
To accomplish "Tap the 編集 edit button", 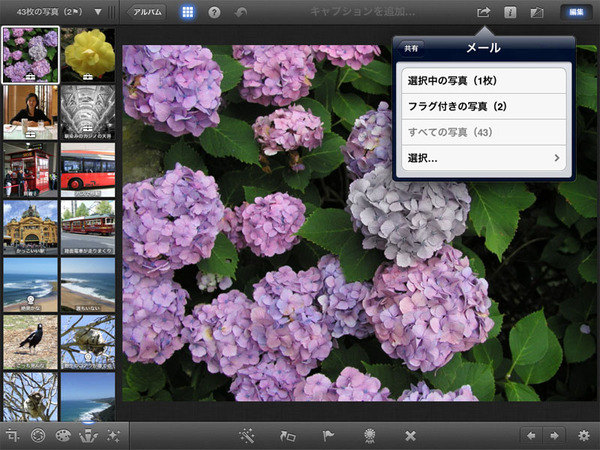I will (576, 12).
